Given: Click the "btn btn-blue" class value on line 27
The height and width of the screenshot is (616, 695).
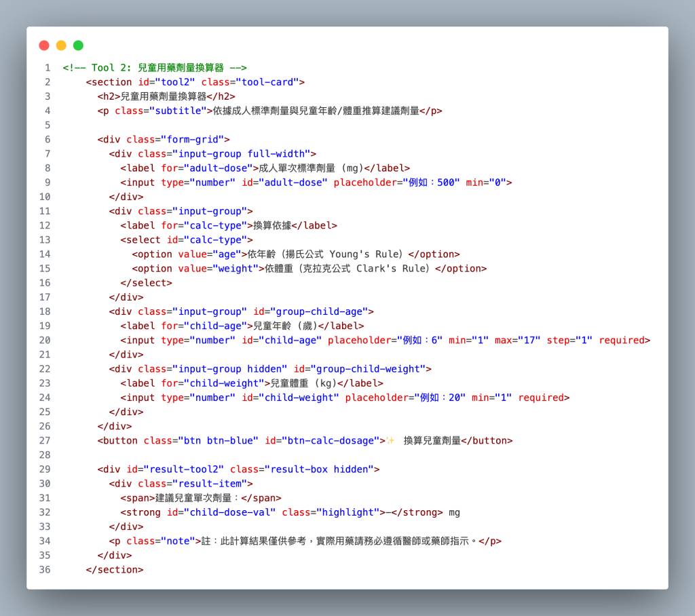Looking at the screenshot, I should click(219, 441).
